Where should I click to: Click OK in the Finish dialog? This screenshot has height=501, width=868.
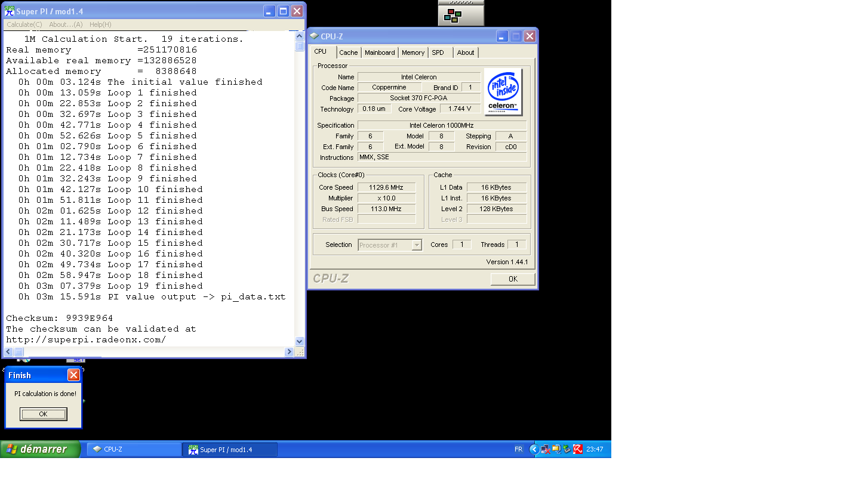click(x=43, y=414)
